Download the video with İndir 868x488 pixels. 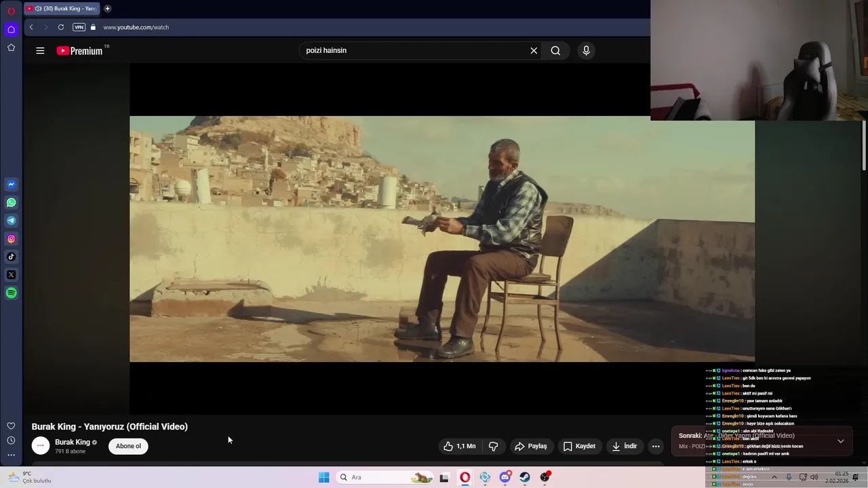pyautogui.click(x=625, y=446)
